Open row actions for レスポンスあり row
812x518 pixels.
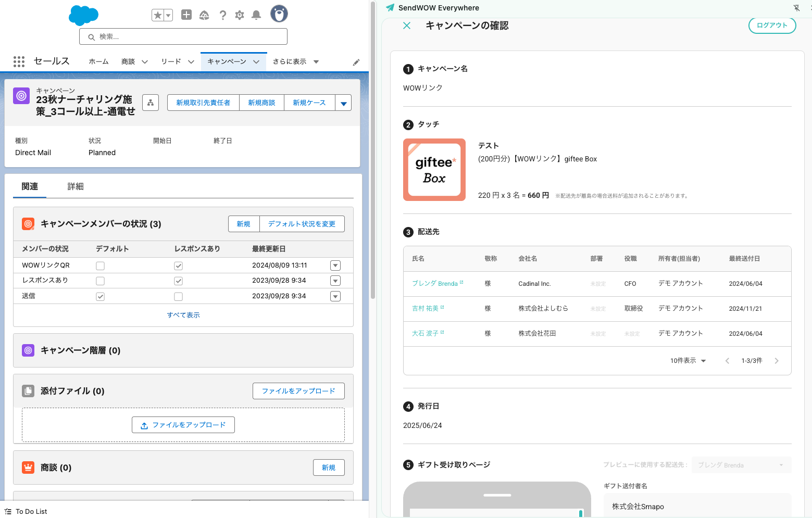(x=335, y=281)
